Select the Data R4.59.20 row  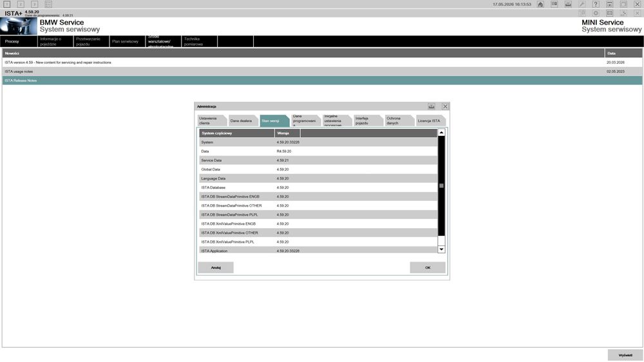(x=318, y=151)
